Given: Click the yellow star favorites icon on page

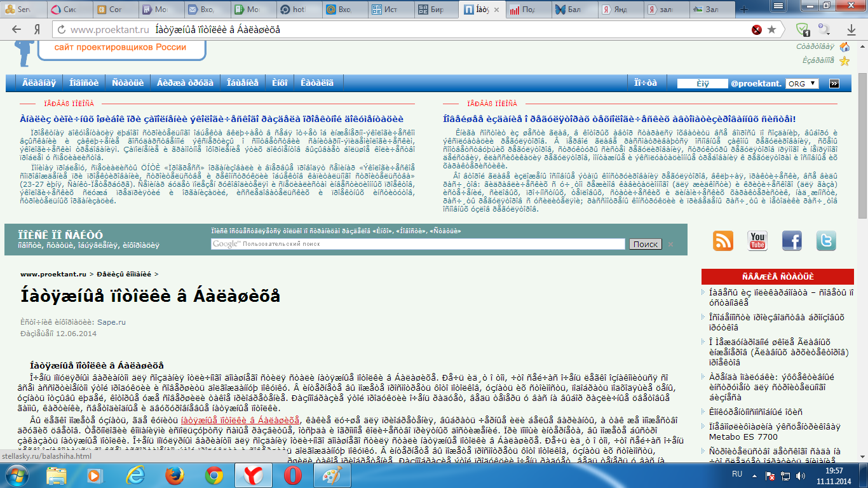Looking at the screenshot, I should coord(844,61).
